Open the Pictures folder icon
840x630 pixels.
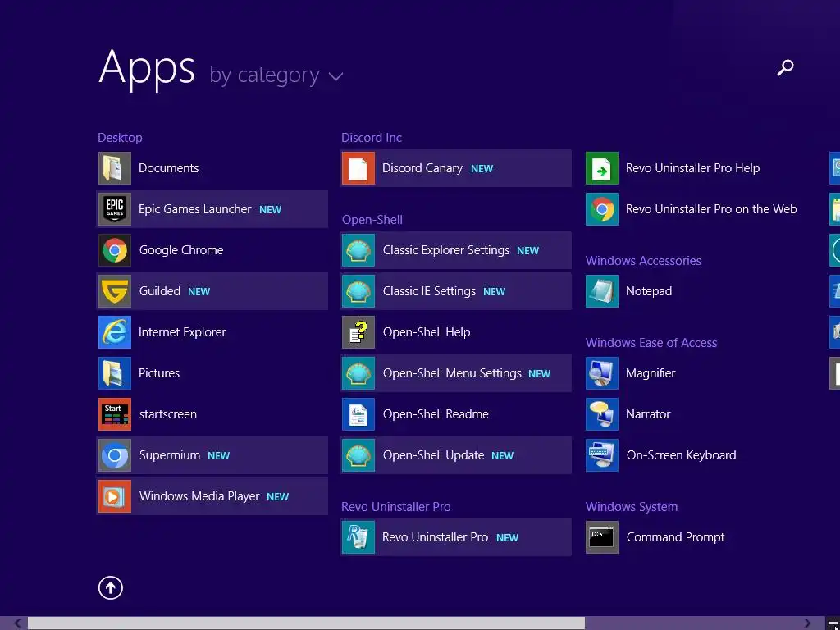coord(115,373)
